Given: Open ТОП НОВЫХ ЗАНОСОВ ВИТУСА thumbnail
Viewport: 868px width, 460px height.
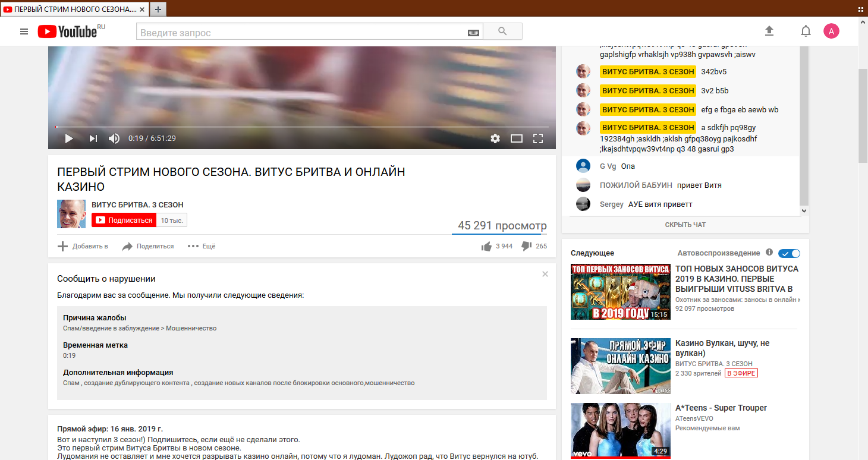Looking at the screenshot, I should pos(621,292).
